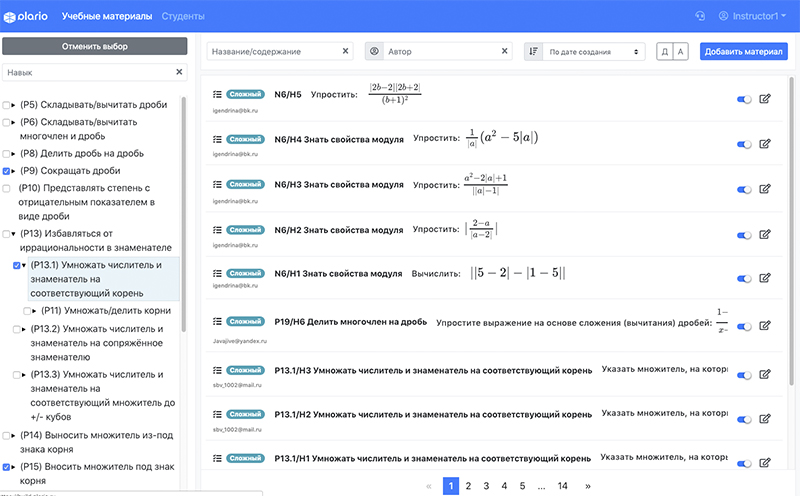Check the (P8) Делить дробь на дробь checkbox
Viewport: 800px width, 496px height.
6,154
